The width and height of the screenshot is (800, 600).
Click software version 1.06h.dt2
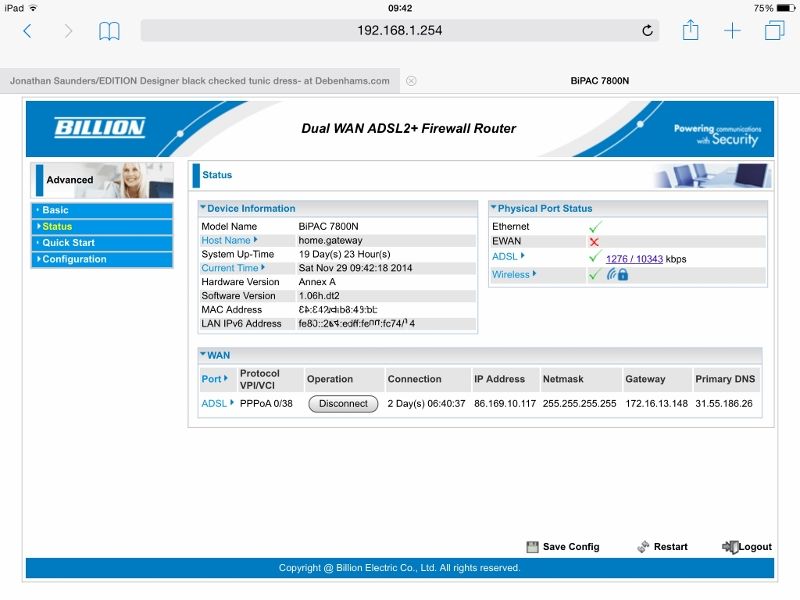(x=319, y=296)
